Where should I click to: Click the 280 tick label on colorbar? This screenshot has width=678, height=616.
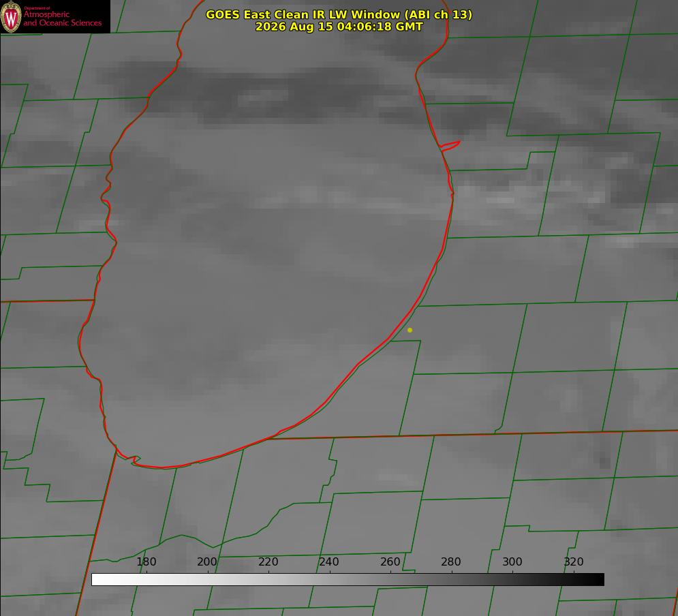point(450,561)
